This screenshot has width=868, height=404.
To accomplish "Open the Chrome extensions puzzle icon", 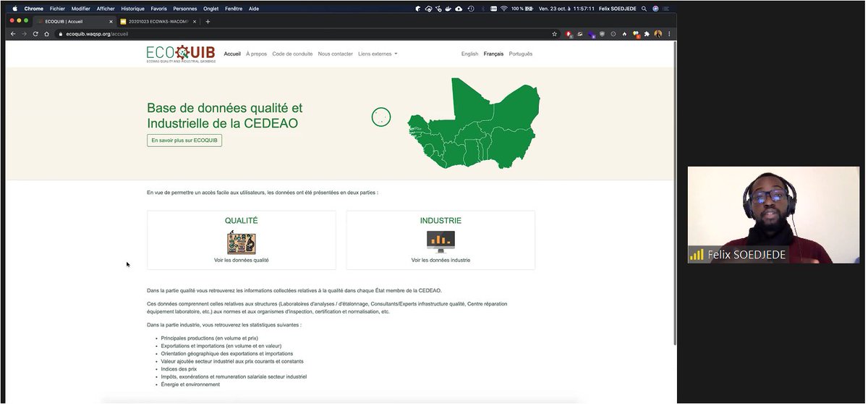I will click(647, 34).
